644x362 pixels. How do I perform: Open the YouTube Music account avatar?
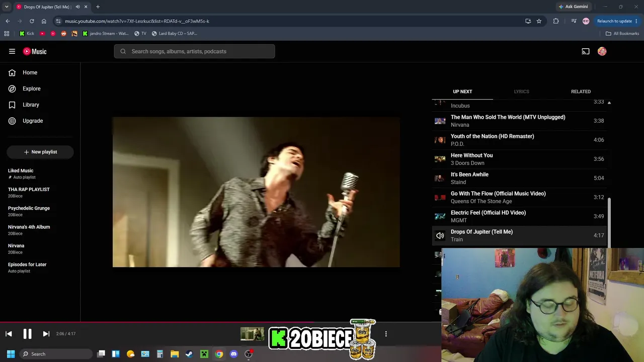[602, 51]
